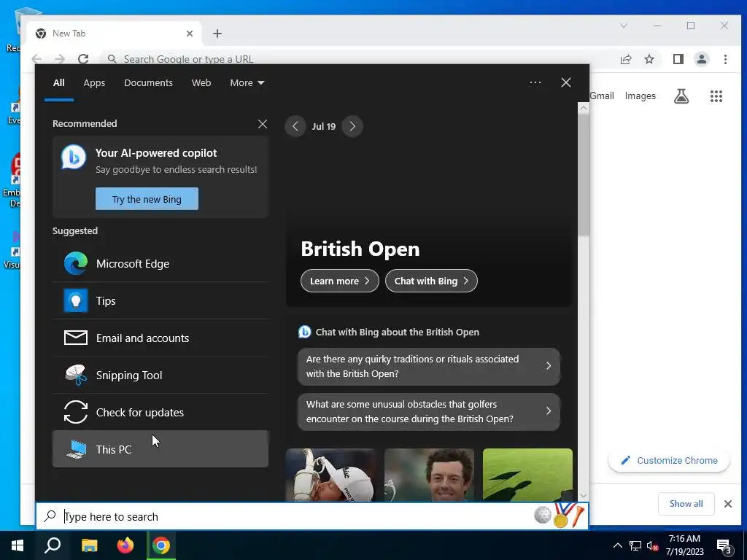747x560 pixels.
Task: Expand the More filter dropdown
Action: 247,83
